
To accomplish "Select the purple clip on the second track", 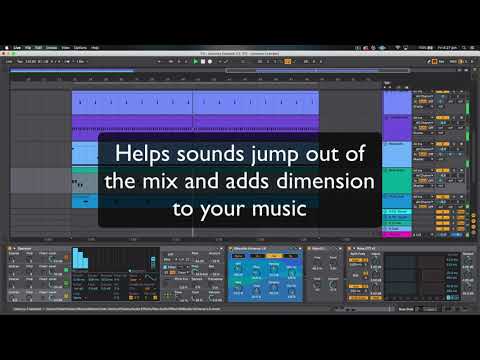I will (x=195, y=128).
